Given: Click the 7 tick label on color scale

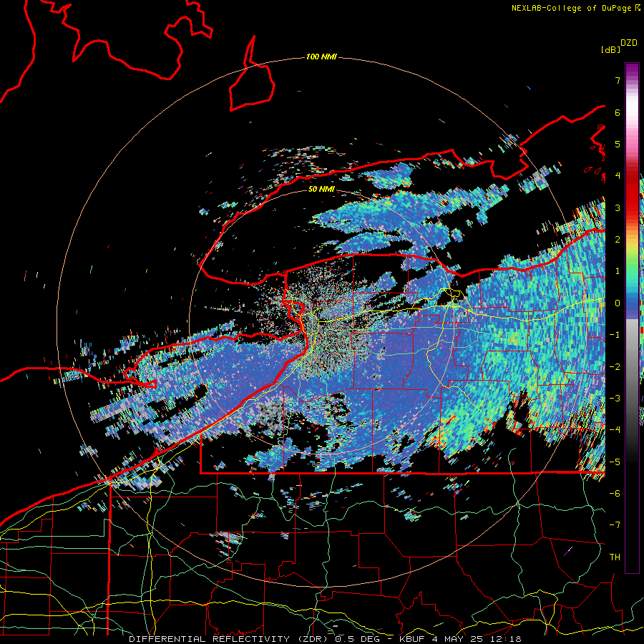Looking at the screenshot, I should (x=618, y=80).
